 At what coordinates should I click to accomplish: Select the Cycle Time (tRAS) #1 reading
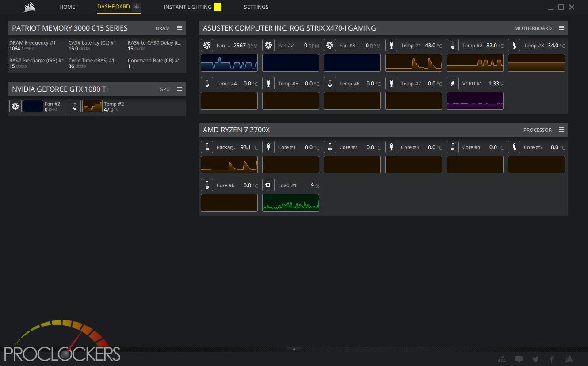coord(92,63)
